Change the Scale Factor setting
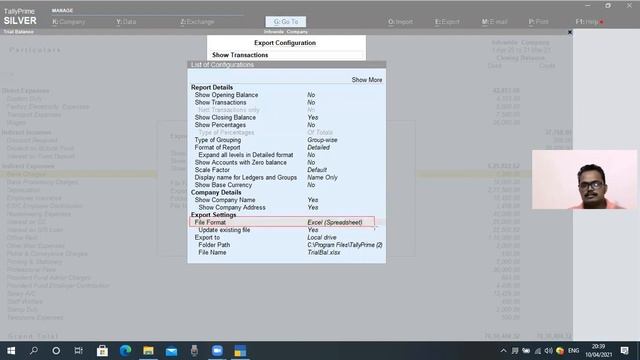Image resolution: width=640 pixels, height=360 pixels. [x=287, y=170]
